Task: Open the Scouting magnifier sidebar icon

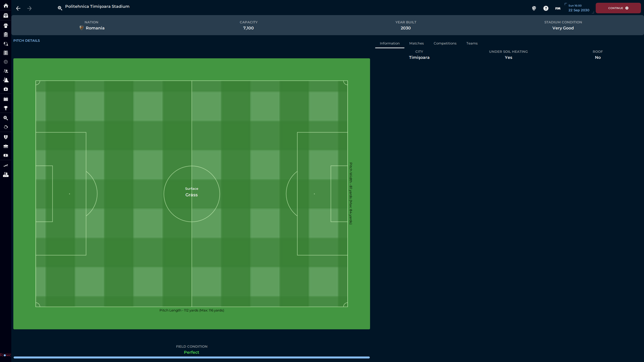Action: pyautogui.click(x=6, y=118)
